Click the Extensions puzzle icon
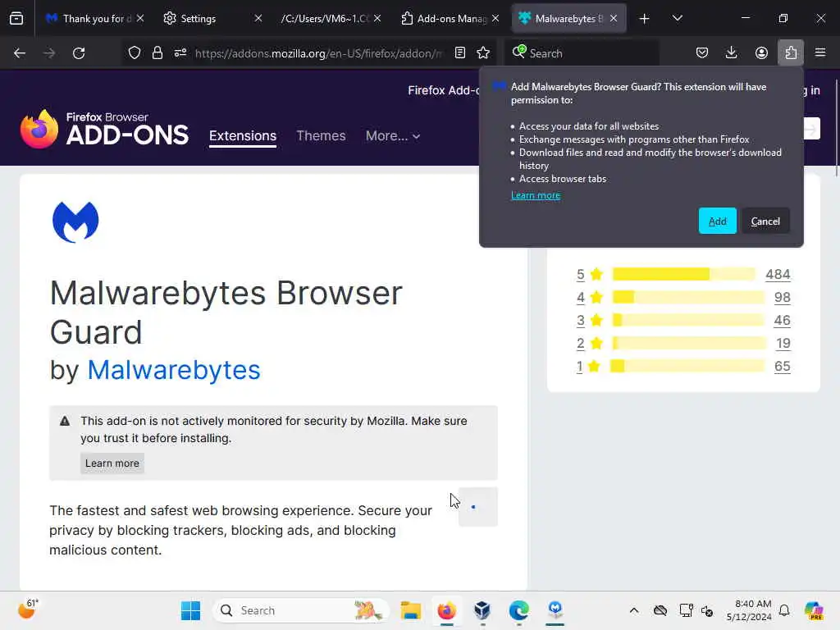Screen dimensions: 840x630 point(791,53)
